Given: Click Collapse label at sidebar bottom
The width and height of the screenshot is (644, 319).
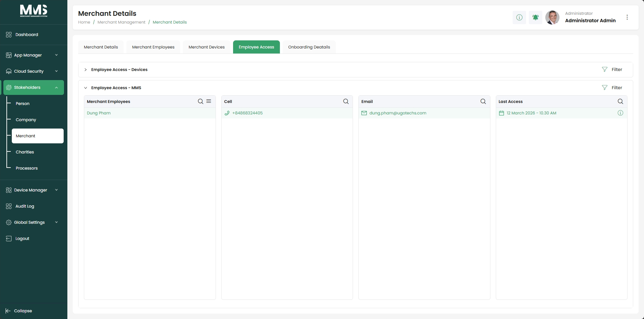Looking at the screenshot, I should point(23,311).
